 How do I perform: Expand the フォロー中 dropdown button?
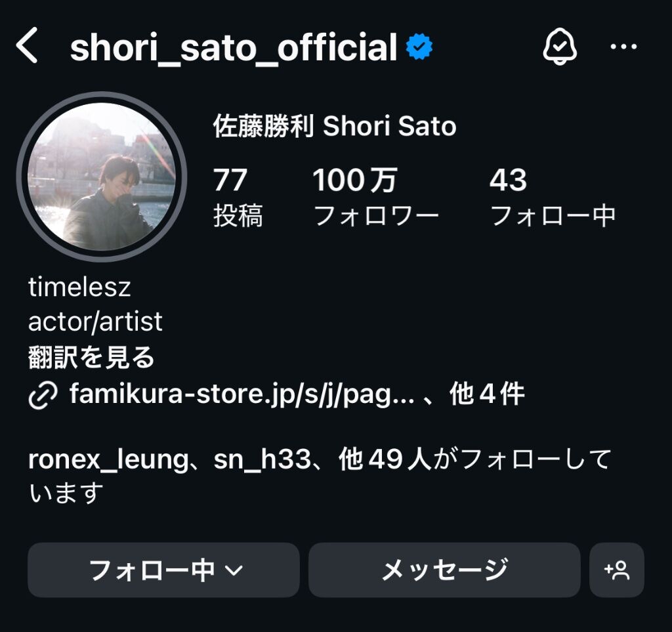tap(163, 570)
